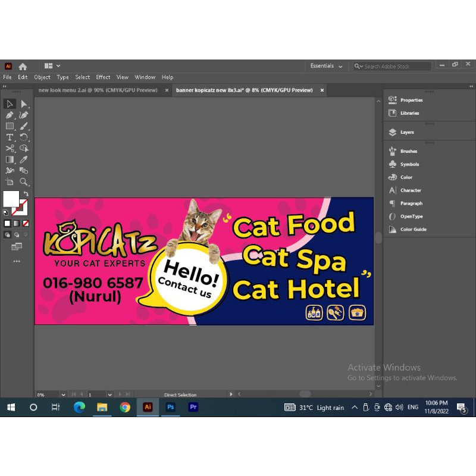Apply Gradient fill mode
476x476 pixels.
point(17,224)
